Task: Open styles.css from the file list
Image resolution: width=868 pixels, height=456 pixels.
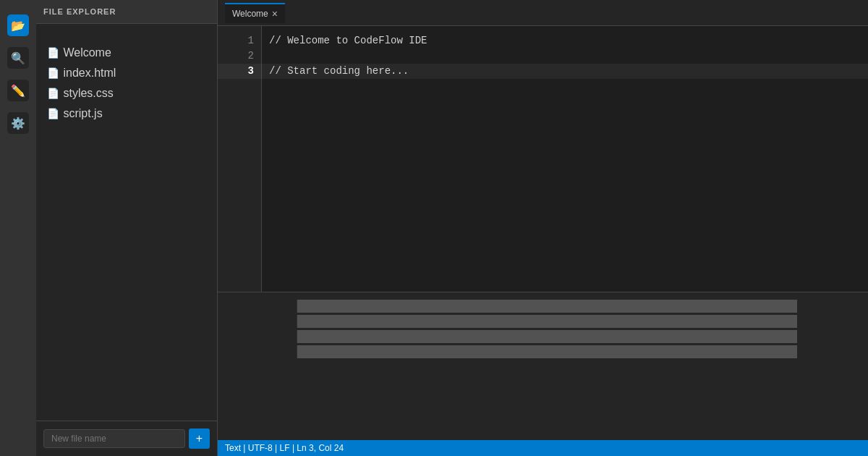Action: click(88, 93)
